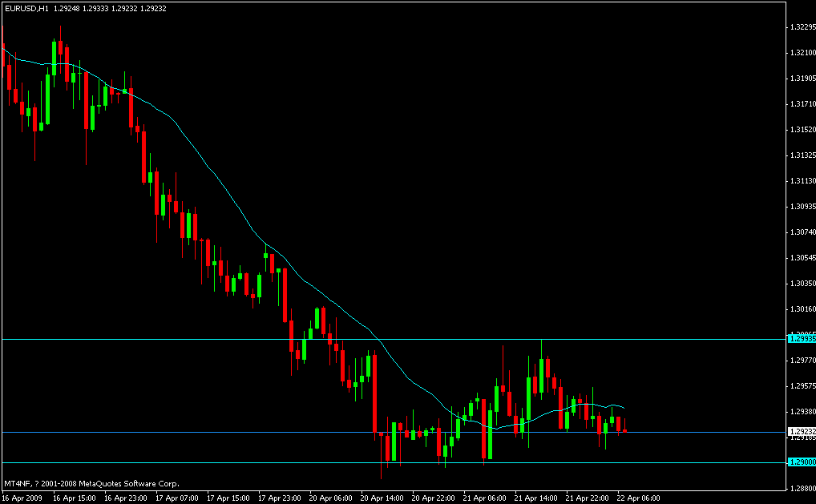
Task: Click the 20 Apr 06:00 time label
Action: pyautogui.click(x=331, y=498)
